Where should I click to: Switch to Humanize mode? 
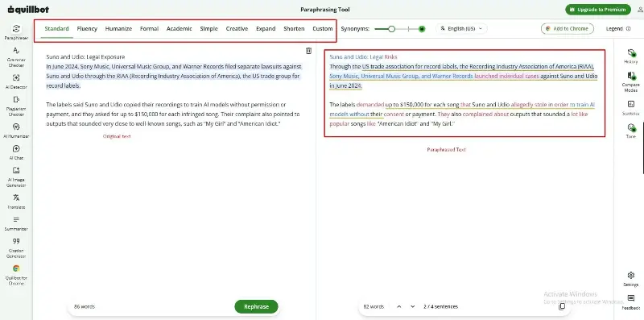click(x=118, y=28)
